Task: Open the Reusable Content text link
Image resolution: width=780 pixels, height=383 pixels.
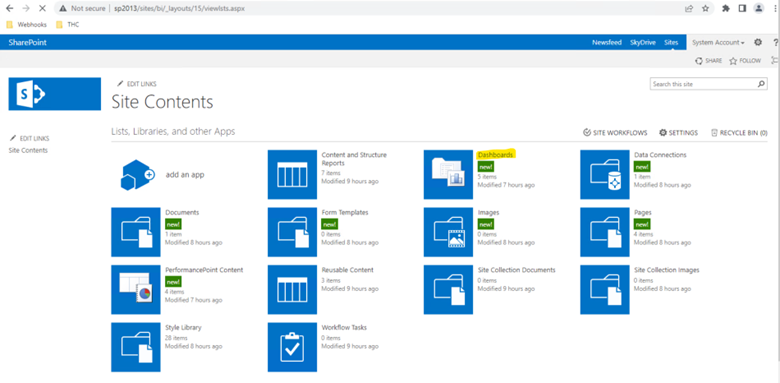Action: tap(347, 270)
